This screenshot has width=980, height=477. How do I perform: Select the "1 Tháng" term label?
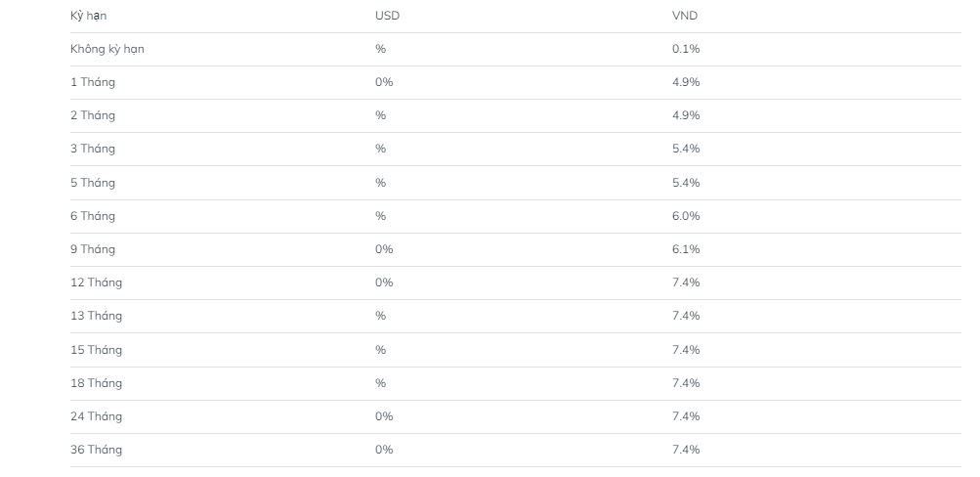[x=93, y=82]
